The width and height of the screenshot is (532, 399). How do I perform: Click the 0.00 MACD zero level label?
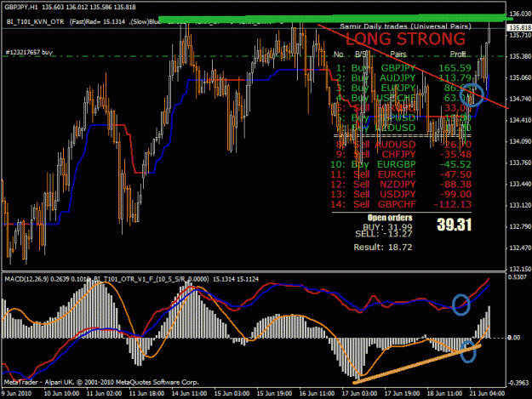513,337
